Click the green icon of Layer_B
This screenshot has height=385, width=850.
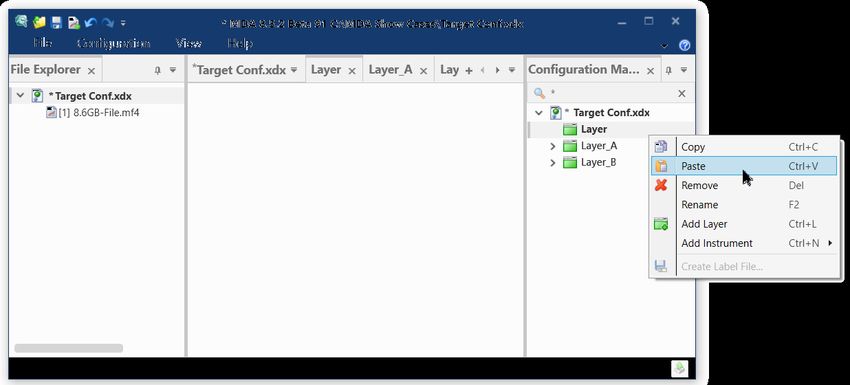(569, 162)
